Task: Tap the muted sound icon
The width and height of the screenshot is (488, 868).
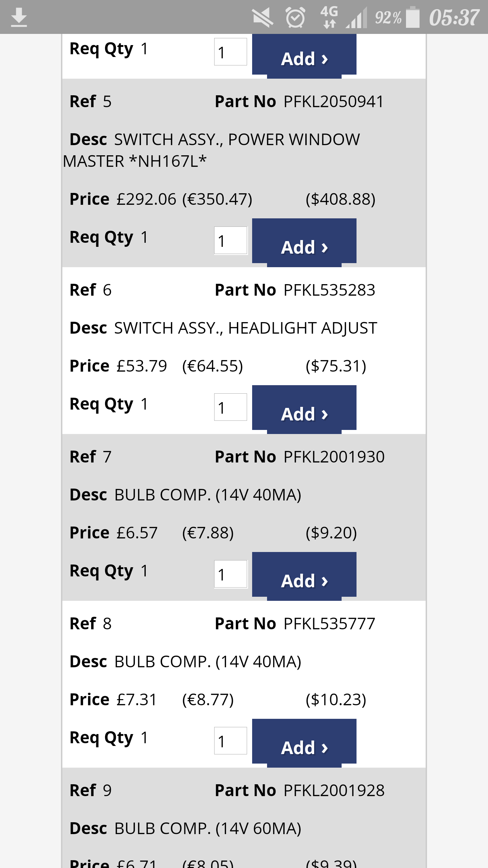Action: pos(262,18)
